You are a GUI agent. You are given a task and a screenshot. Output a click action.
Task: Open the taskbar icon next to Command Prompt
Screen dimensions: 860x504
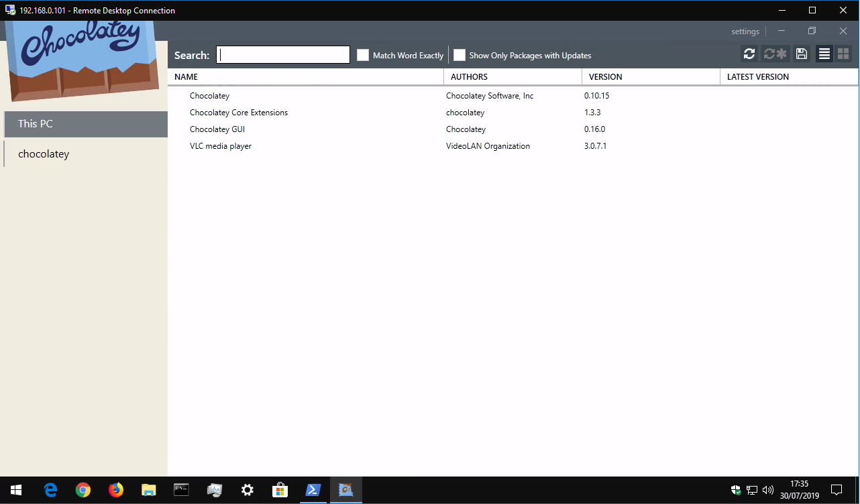click(x=215, y=490)
